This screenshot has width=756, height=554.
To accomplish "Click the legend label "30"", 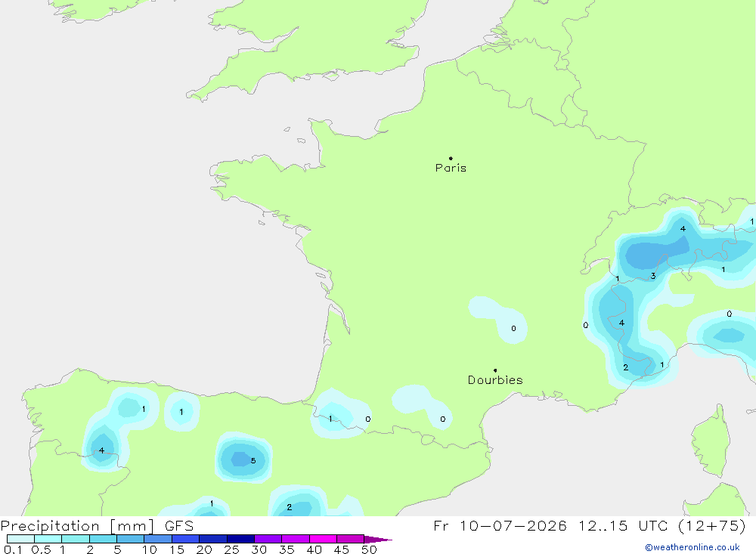I will point(259,549).
